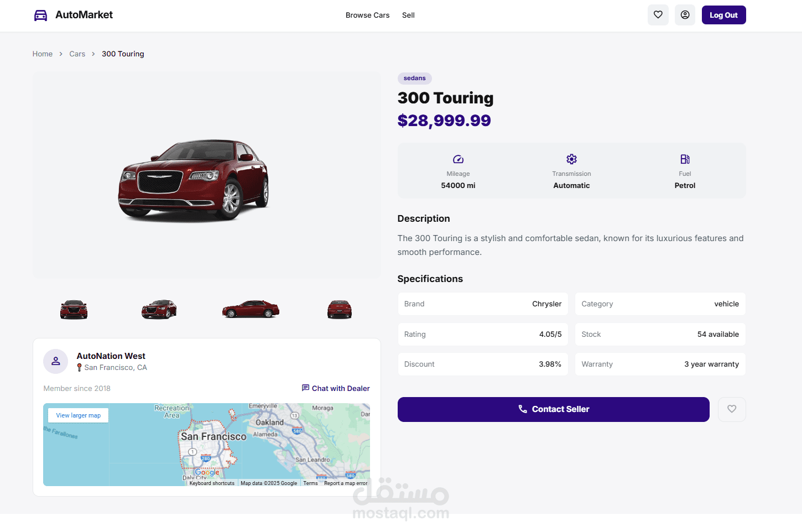Click the 3 year warranty value
Image resolution: width=802 pixels, height=532 pixels.
pos(711,364)
